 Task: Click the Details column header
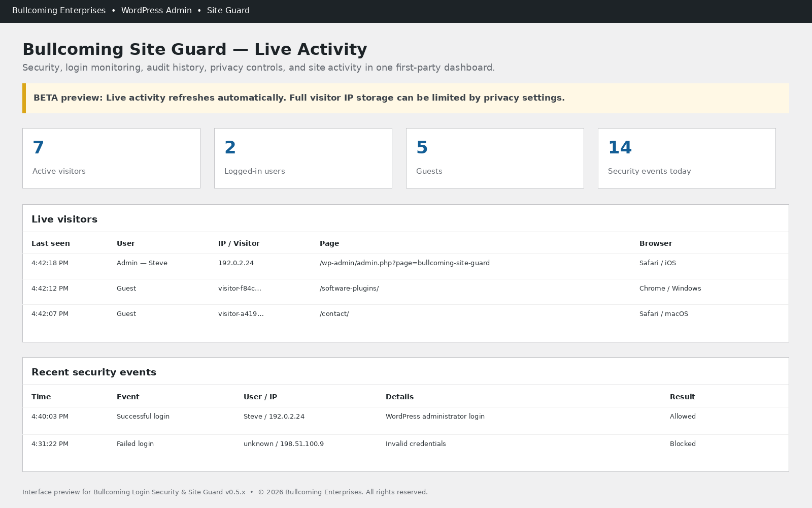[x=399, y=397]
